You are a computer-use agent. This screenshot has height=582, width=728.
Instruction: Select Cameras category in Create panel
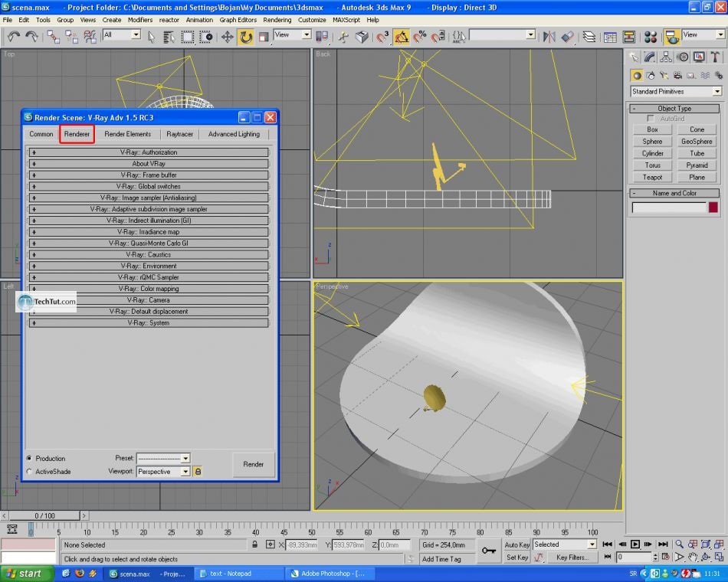click(677, 75)
